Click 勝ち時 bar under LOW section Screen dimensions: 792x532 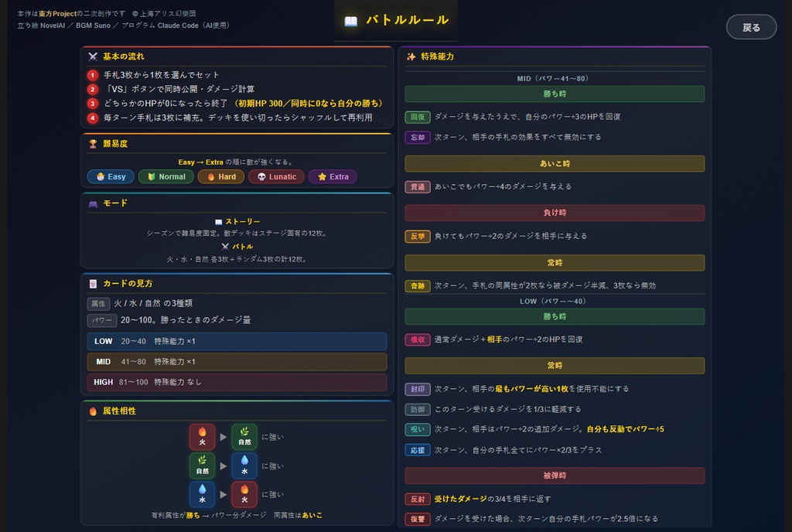click(555, 316)
